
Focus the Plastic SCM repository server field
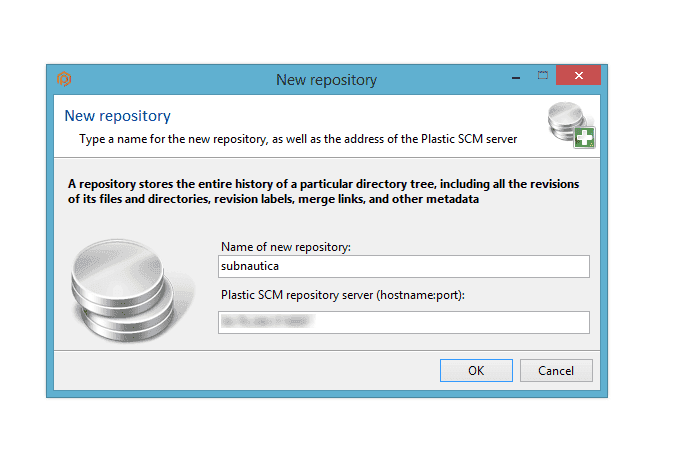404,322
